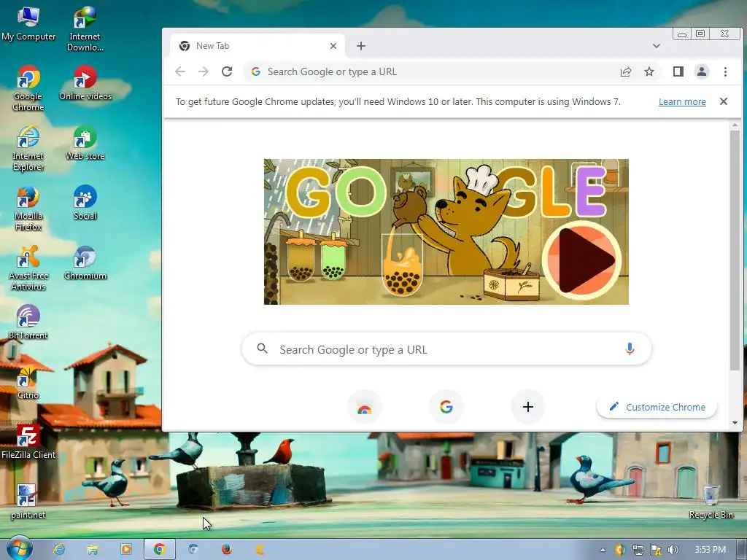Go back using Chrome's back arrow

[180, 72]
